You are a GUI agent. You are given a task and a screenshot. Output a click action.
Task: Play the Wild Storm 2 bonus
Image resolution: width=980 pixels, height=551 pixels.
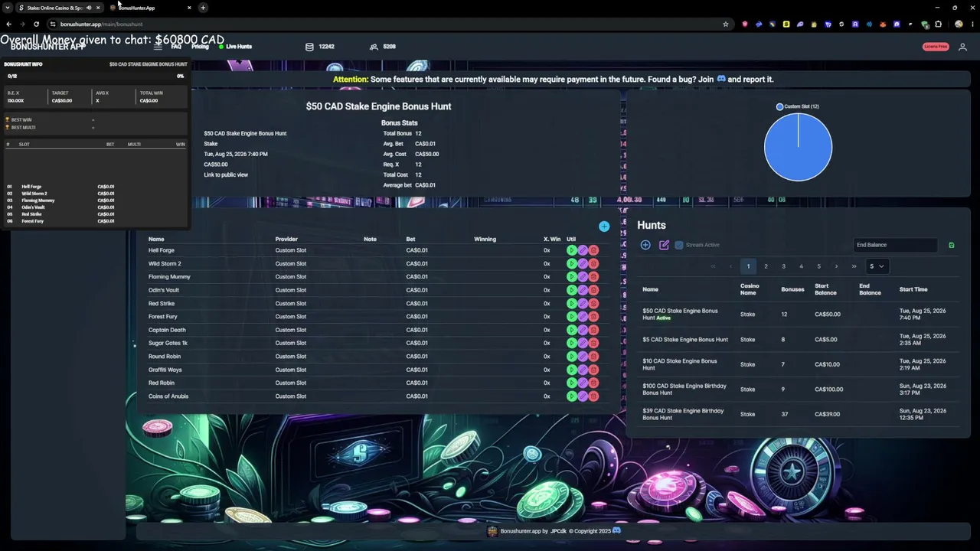point(572,263)
